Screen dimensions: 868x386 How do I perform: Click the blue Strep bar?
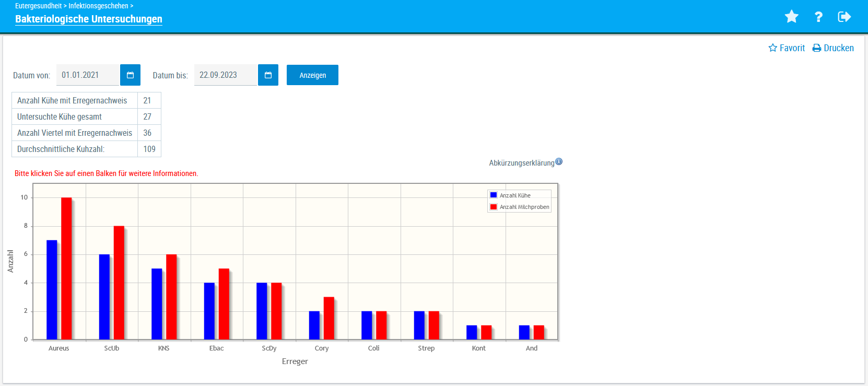click(x=419, y=325)
